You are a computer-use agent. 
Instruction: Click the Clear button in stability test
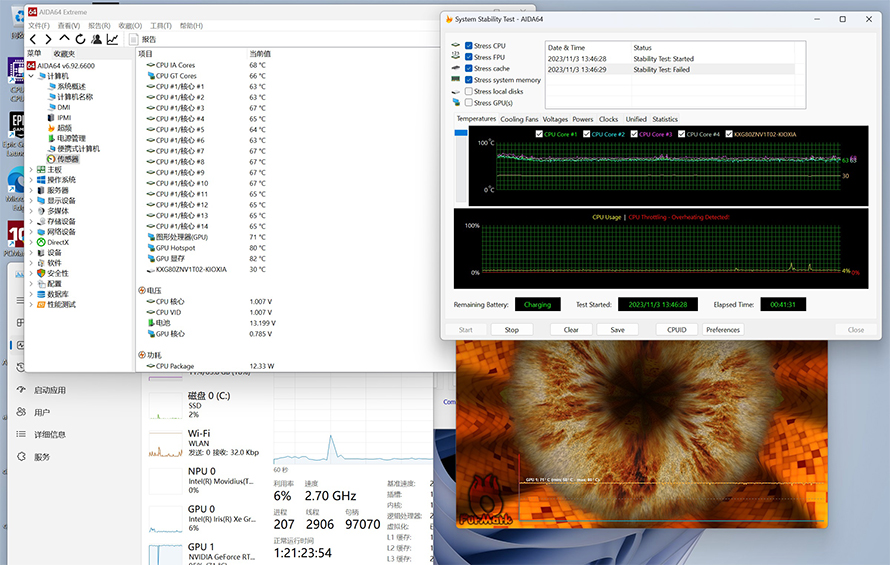pos(571,329)
